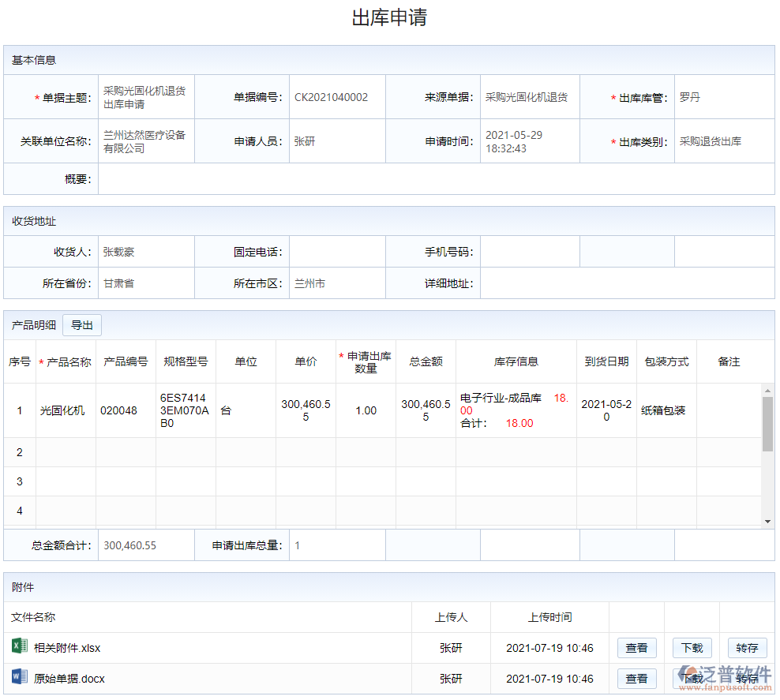Click the Word icon for 原始单据.docx
Screen dimensions: 780x700
19,677
